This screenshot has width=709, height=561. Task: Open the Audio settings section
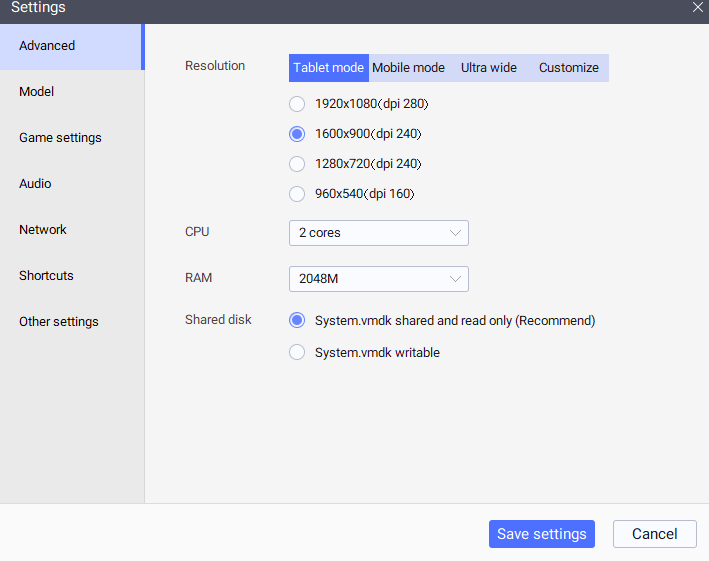[72, 184]
